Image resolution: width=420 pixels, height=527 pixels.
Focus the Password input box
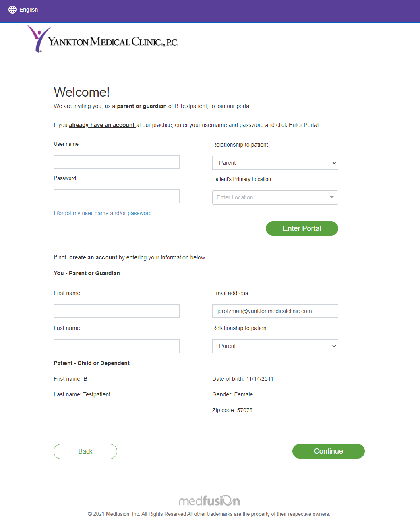tap(116, 196)
